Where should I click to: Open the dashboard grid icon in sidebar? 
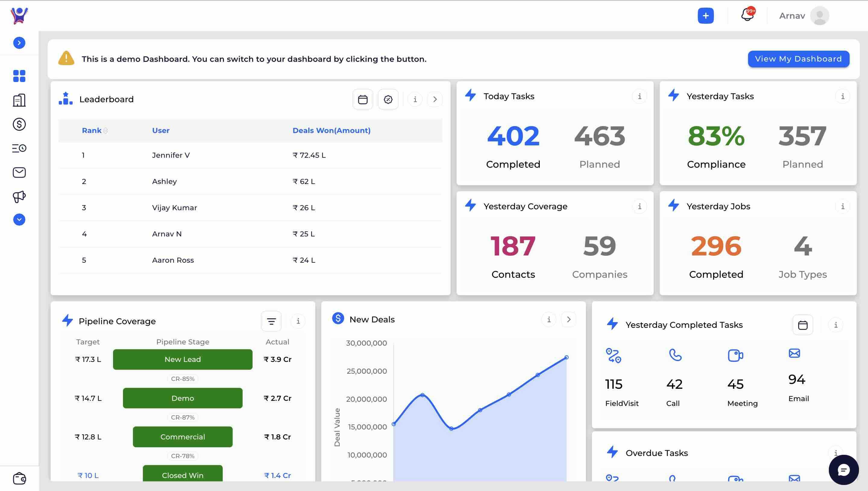(x=19, y=76)
